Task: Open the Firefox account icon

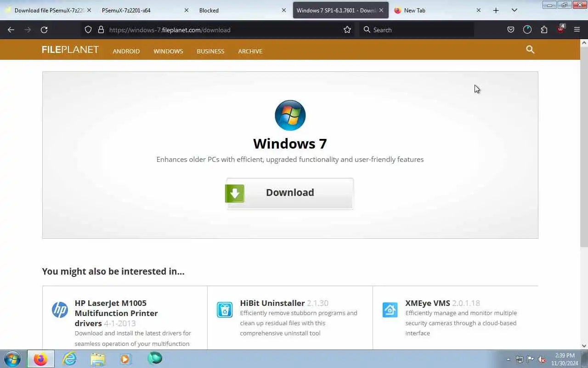Action: (527, 30)
